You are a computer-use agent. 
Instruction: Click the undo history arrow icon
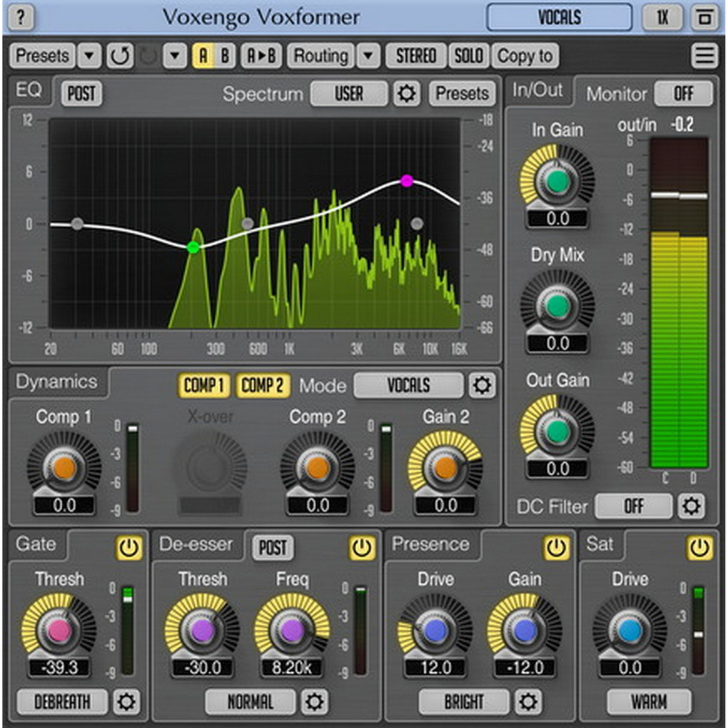click(x=120, y=56)
